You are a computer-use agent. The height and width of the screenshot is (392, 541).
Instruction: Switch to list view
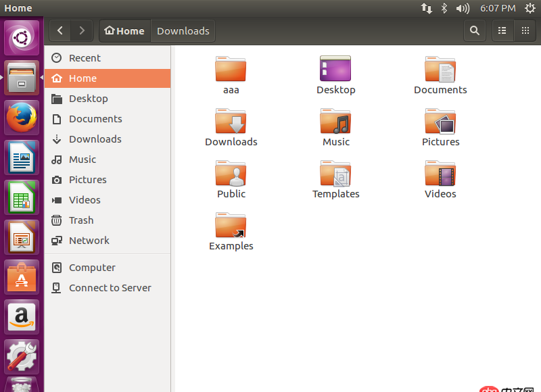coord(502,30)
